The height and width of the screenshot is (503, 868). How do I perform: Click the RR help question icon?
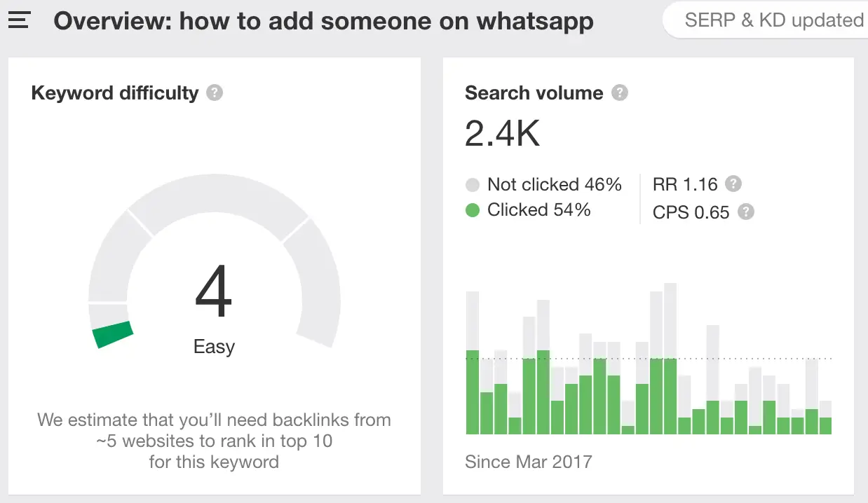[x=733, y=184]
